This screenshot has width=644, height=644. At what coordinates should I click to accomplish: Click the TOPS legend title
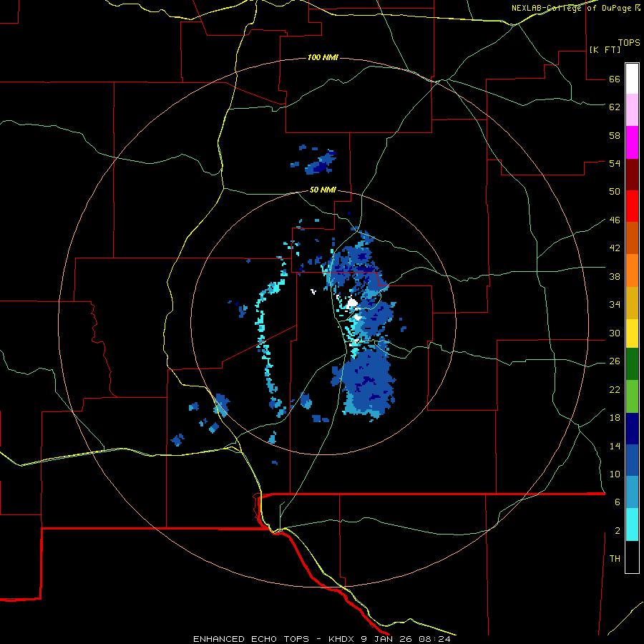coord(629,43)
